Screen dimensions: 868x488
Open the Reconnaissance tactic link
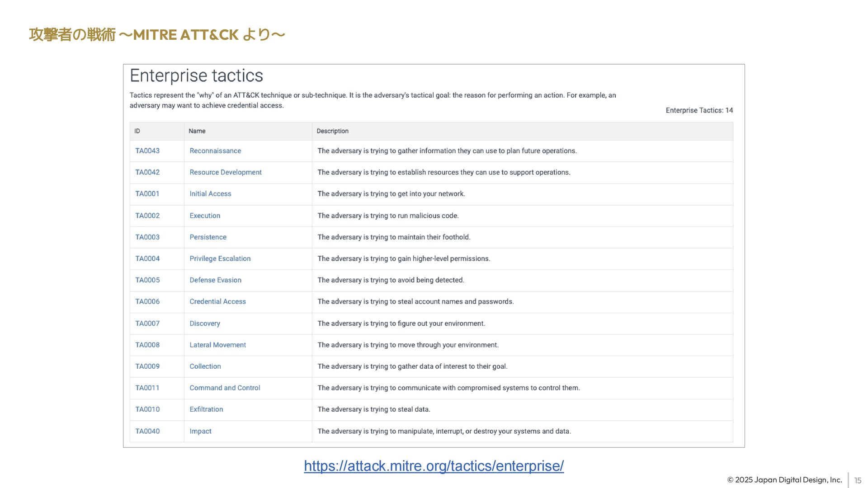pos(215,151)
